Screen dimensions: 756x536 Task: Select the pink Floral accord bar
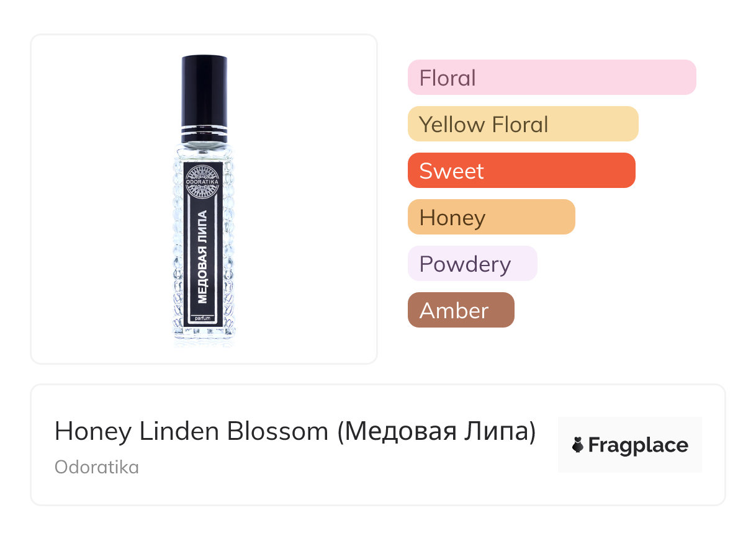551,78
